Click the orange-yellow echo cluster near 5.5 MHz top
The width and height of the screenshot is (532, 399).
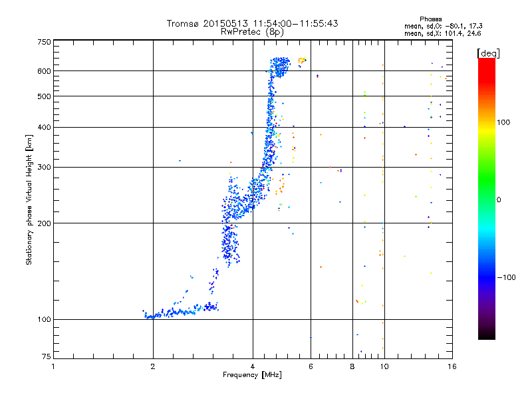pyautogui.click(x=302, y=61)
